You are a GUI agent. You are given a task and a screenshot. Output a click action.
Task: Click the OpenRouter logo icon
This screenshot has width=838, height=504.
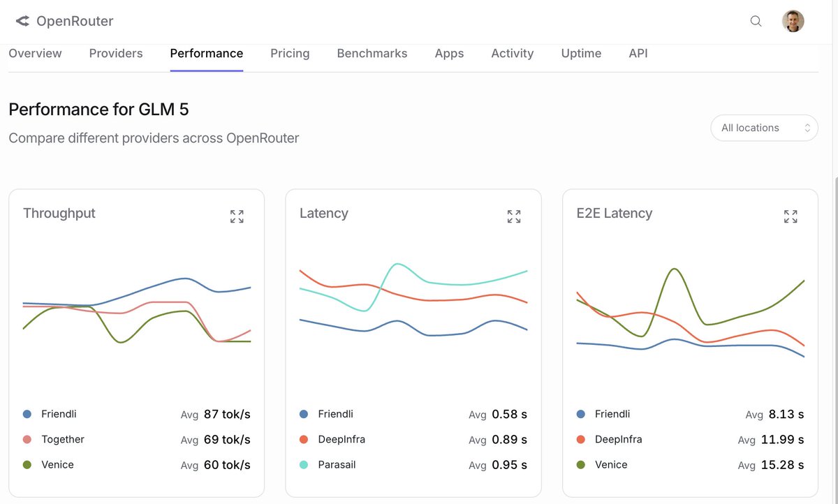[x=22, y=21]
